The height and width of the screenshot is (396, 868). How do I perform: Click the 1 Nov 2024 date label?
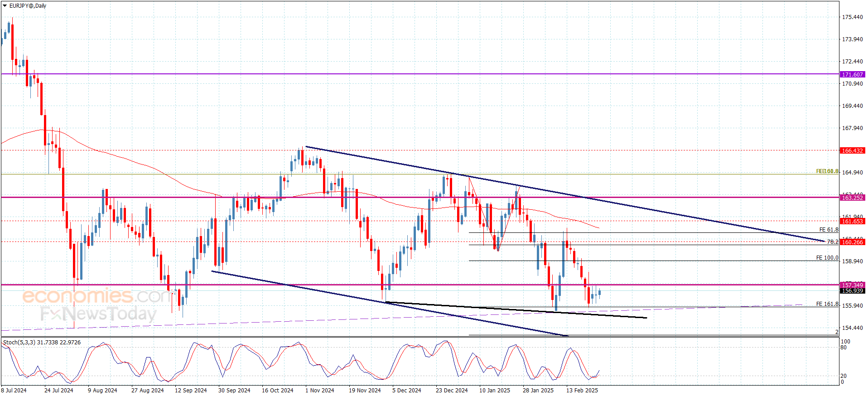coord(319,391)
